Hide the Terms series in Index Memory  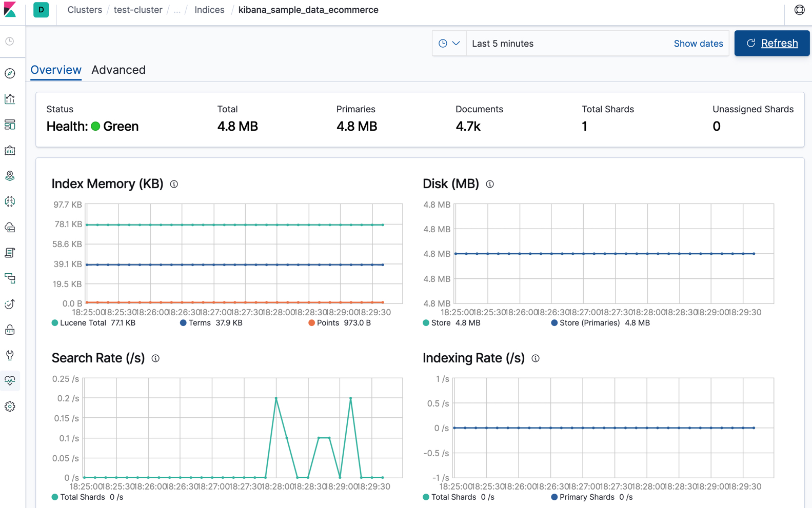pos(199,323)
